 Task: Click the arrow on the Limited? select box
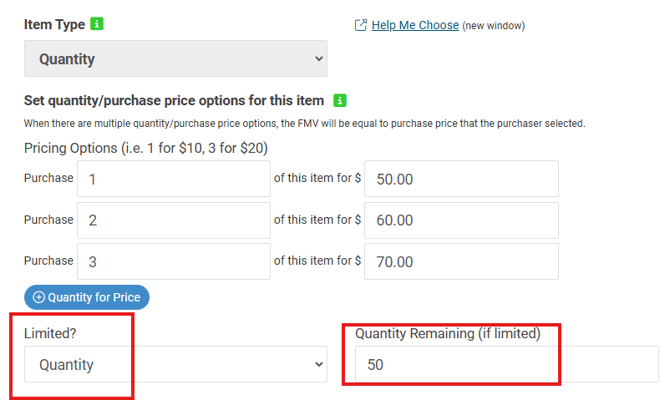(x=319, y=365)
